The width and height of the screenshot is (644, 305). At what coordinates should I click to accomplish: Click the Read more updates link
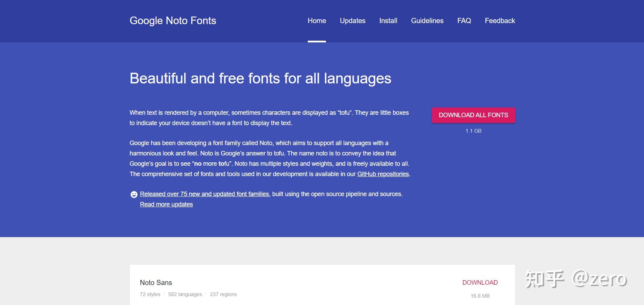166,204
